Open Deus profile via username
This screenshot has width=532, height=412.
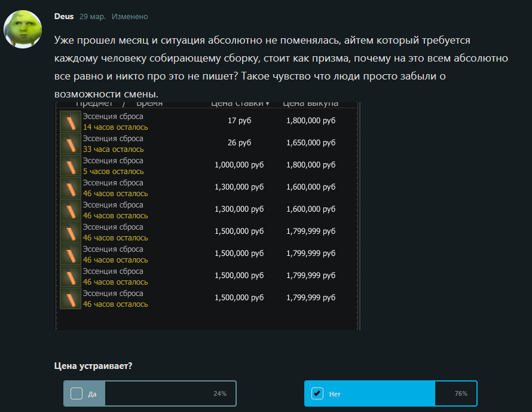[x=64, y=16]
